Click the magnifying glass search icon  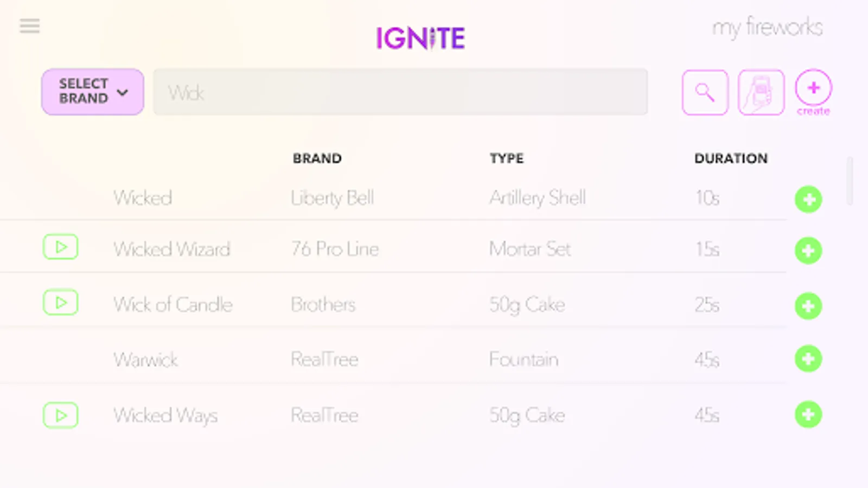pos(705,92)
